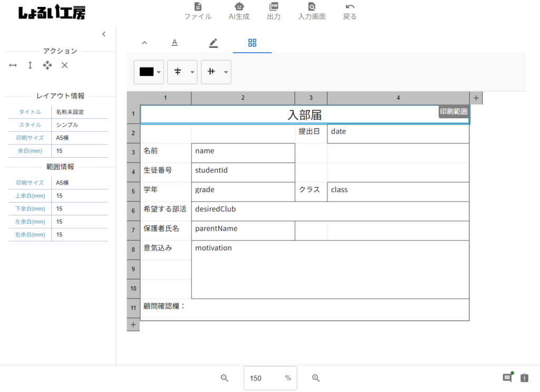The image size is (540, 392).
Task: Switch to the text format tab
Action: 175,43
